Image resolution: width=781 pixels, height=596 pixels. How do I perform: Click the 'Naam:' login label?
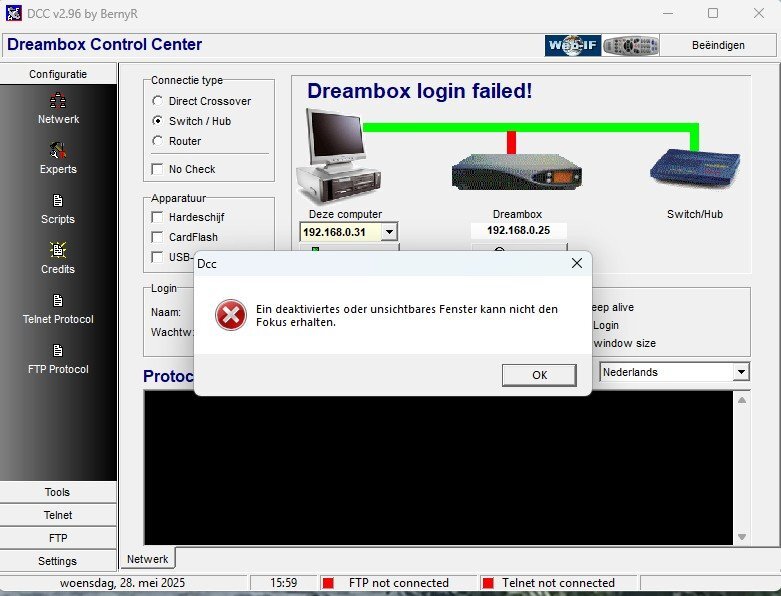point(166,312)
